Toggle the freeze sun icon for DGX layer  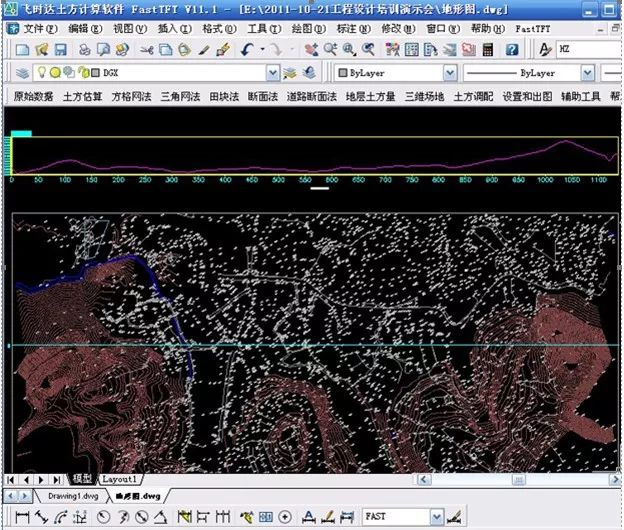pyautogui.click(x=55, y=73)
